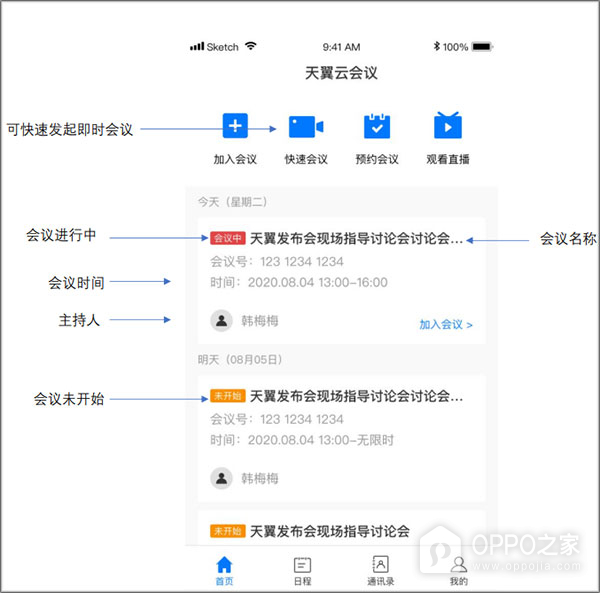The height and width of the screenshot is (593, 600).
Task: Click the 今天（星期二）section header
Action: tap(233, 202)
